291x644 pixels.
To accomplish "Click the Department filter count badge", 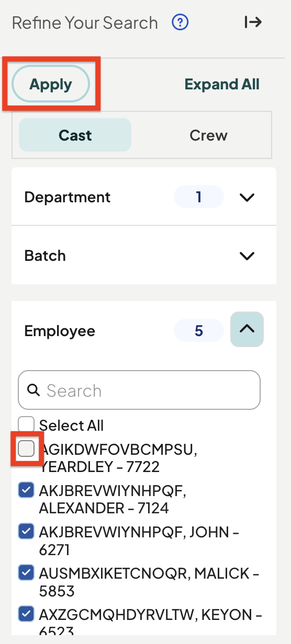I will click(x=198, y=197).
